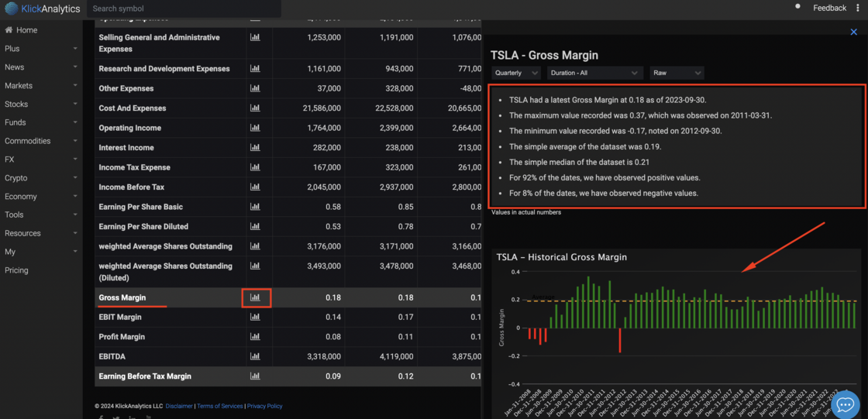
Task: Open chart icon for Operating Income
Action: 255,128
